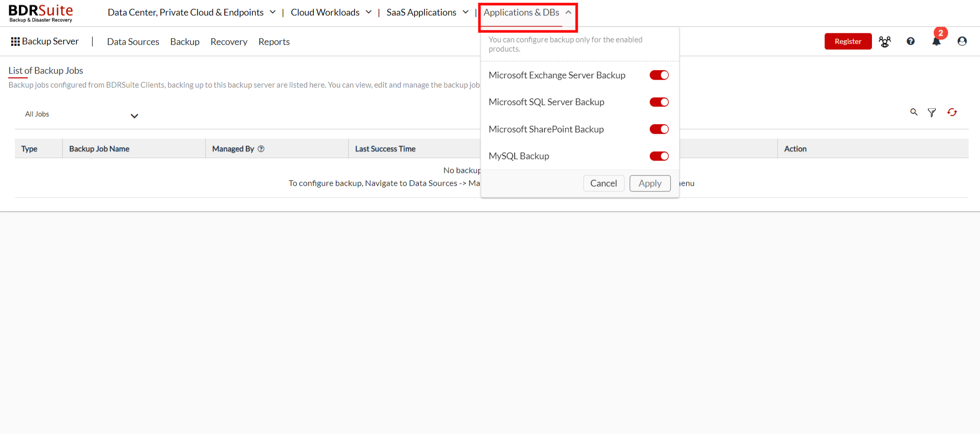Click the List of Backup Jobs heading

point(46,71)
